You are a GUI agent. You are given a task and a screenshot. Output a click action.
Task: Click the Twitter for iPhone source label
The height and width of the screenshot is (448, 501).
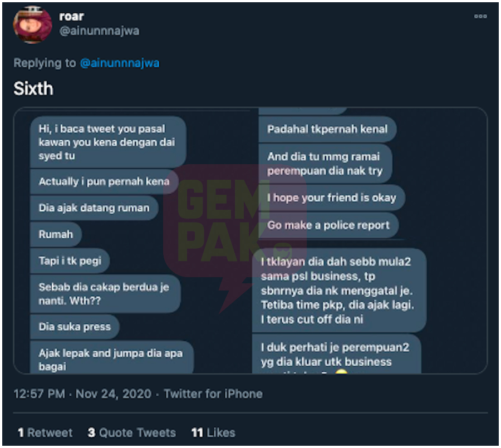(x=213, y=394)
